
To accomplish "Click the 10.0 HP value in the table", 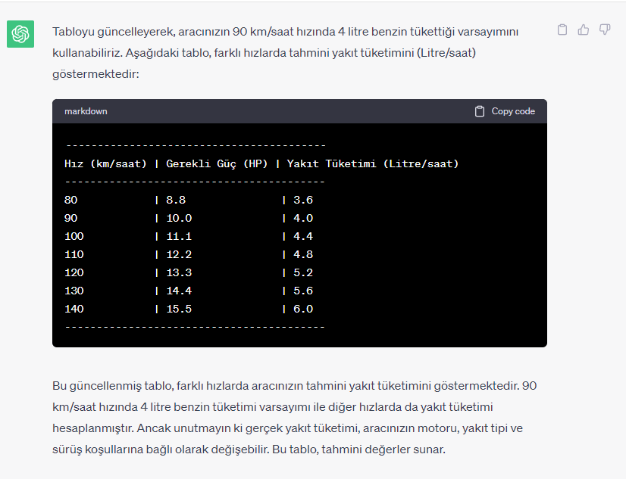I will tap(179, 218).
